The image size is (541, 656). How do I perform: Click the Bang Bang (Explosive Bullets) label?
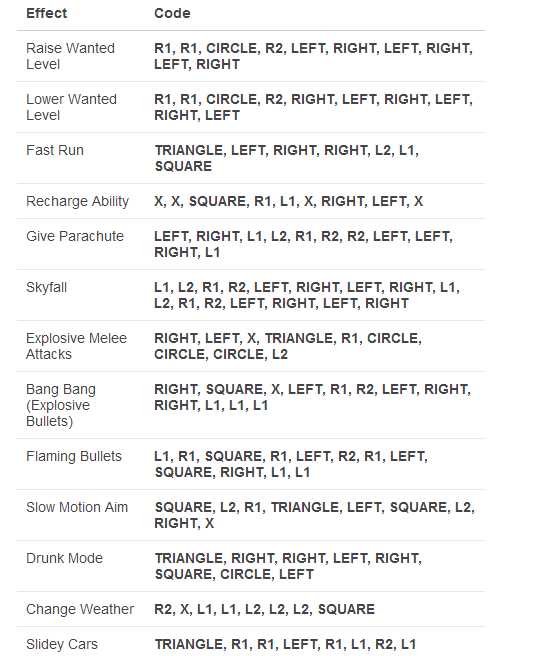click(61, 405)
